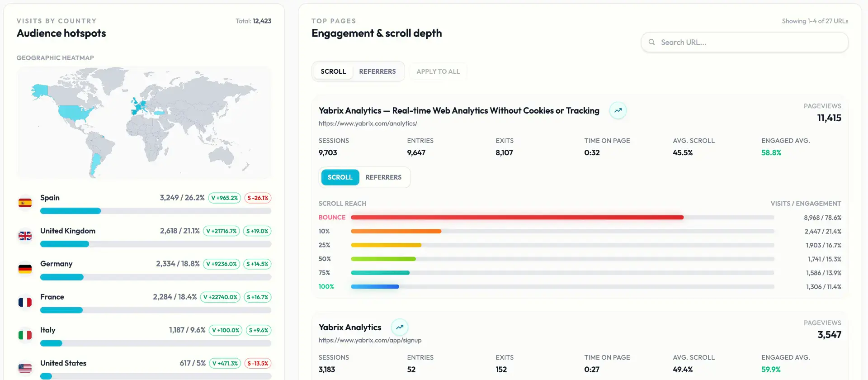The image size is (868, 380).
Task: Click the blue 100% scroll reach bar
Action: coord(375,286)
